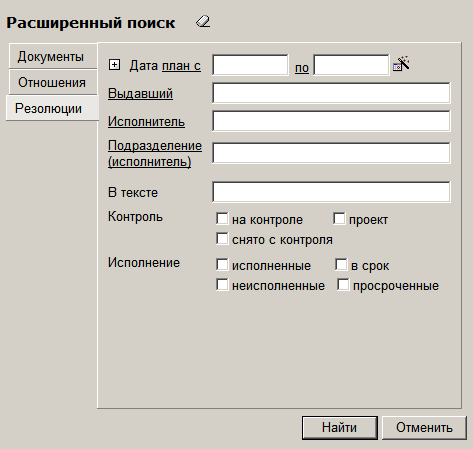This screenshot has width=473, height=449.
Task: Switch to the Отношения tab
Action: [x=53, y=82]
